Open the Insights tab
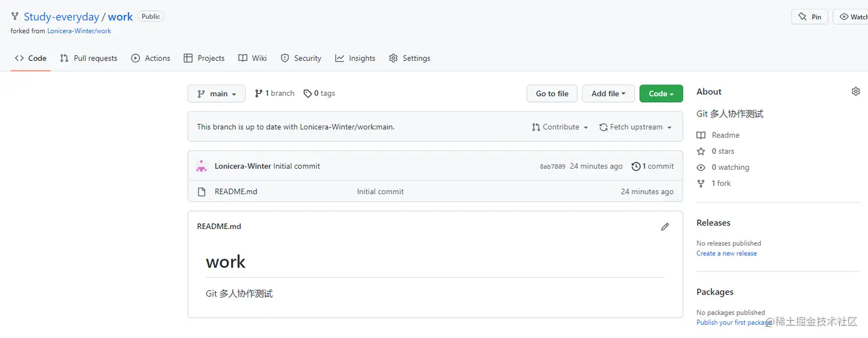 point(355,59)
